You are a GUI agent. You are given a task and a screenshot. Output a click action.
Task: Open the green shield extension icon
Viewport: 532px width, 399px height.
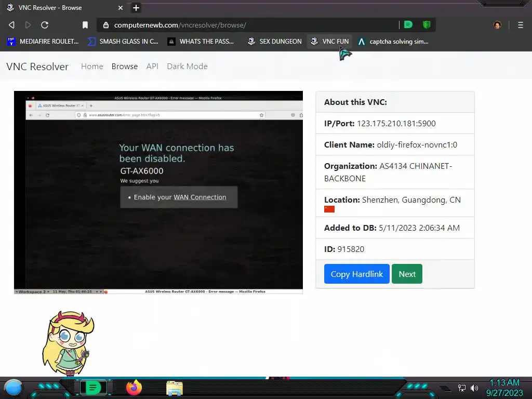pos(427,25)
